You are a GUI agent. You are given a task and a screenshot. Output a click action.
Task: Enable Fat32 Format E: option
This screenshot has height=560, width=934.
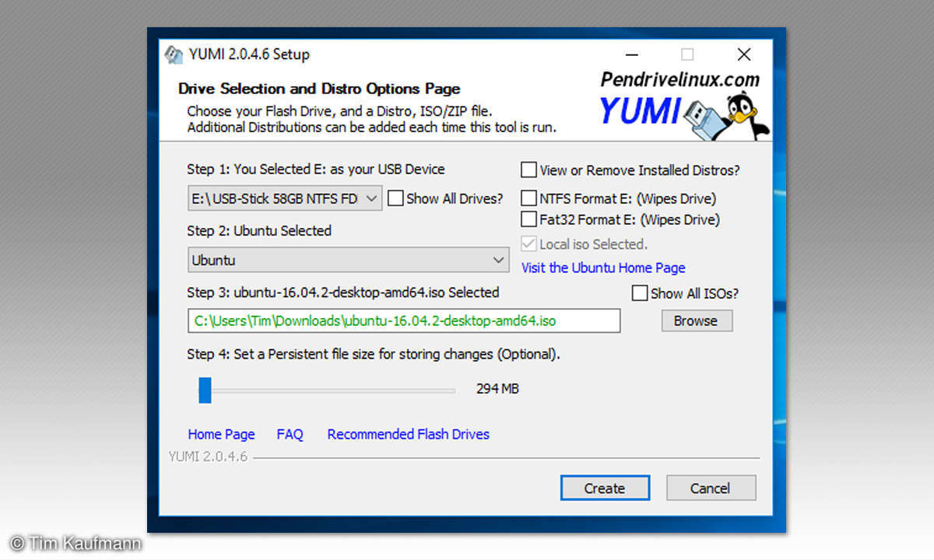[528, 219]
